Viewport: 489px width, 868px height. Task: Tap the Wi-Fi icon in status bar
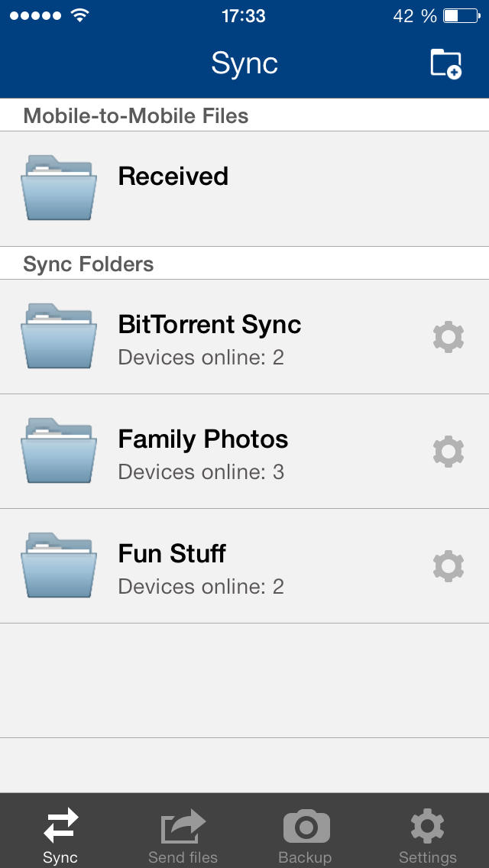(x=79, y=15)
